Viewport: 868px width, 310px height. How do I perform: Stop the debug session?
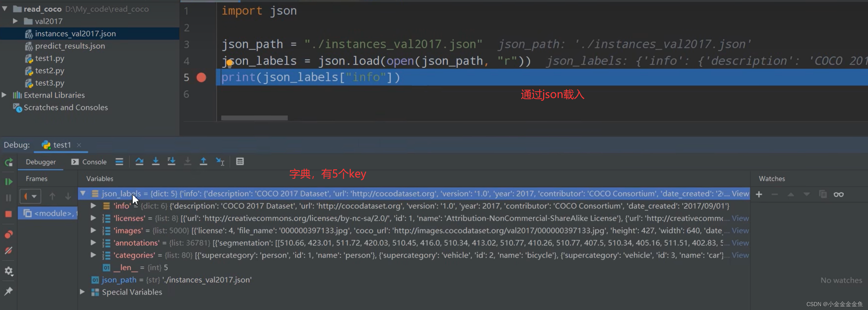point(9,214)
